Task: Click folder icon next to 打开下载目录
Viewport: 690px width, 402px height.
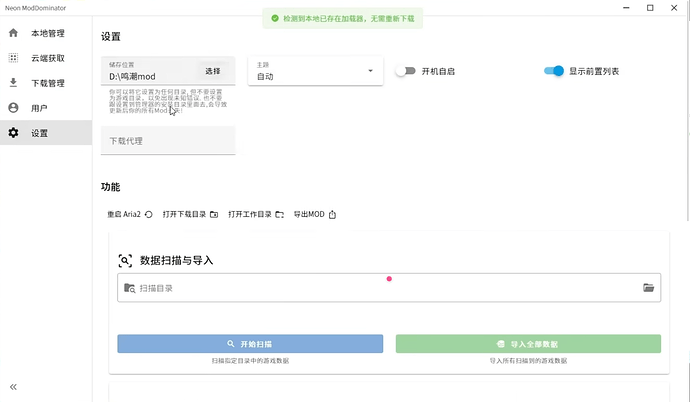Action: point(214,214)
